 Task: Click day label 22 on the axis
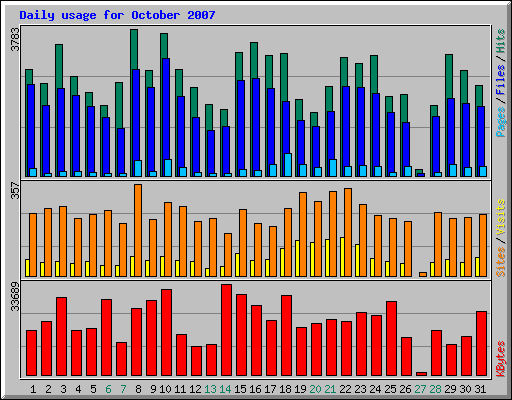(x=345, y=389)
